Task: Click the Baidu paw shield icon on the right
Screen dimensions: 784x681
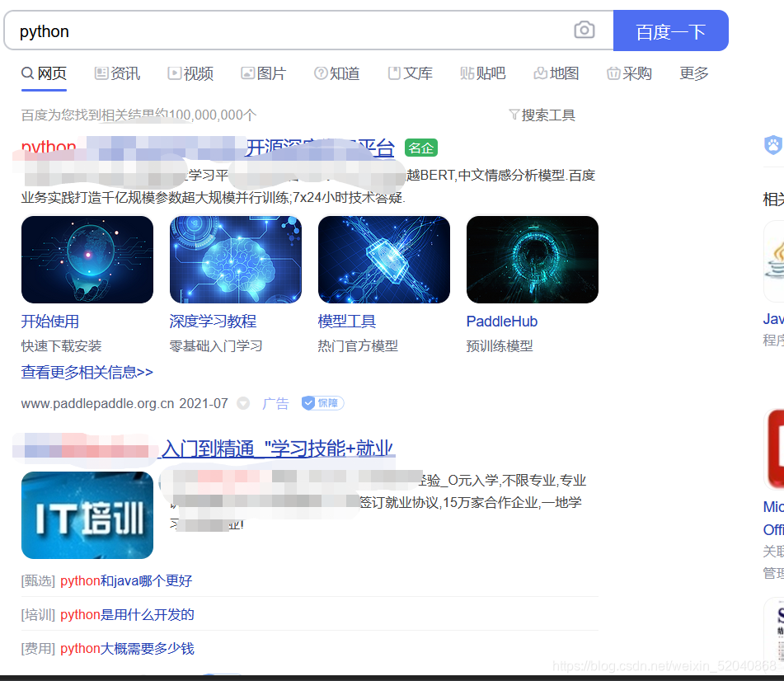Action: click(x=773, y=145)
